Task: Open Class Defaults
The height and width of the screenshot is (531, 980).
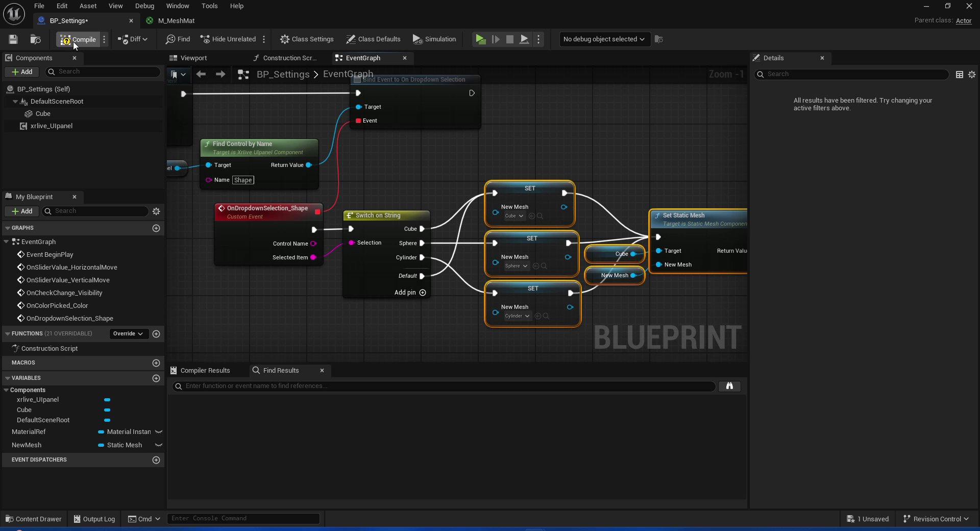Action: [373, 39]
